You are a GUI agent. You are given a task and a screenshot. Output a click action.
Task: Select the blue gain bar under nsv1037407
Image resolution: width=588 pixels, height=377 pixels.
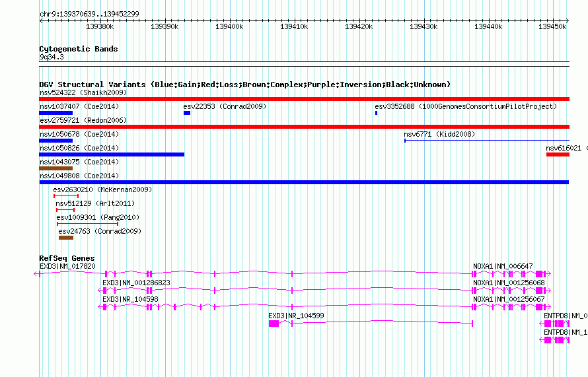56,113
